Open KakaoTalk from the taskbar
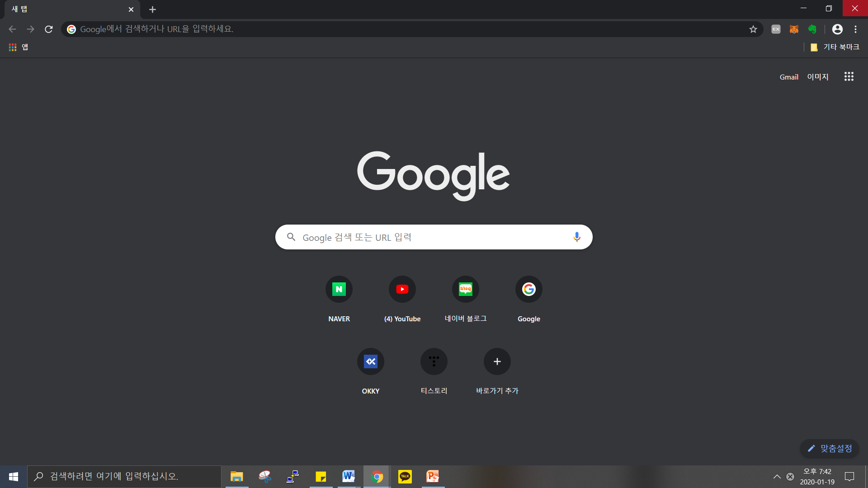This screenshot has height=488, width=868. tap(405, 477)
